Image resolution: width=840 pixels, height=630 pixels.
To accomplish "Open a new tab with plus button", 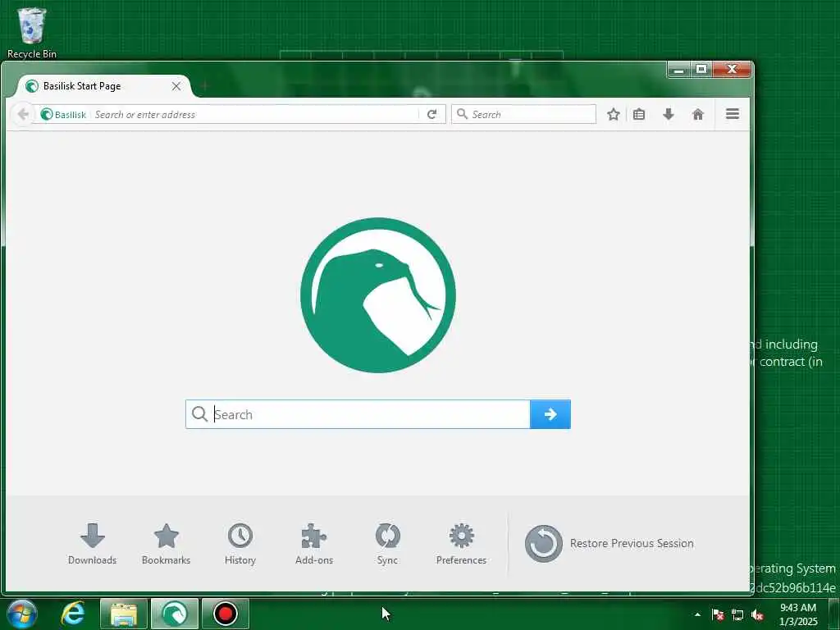I will coord(204,85).
